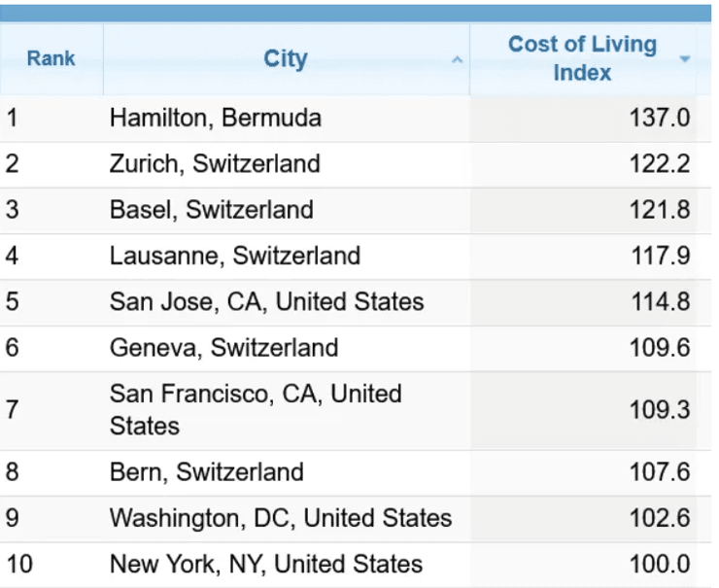Select the 114.8 index value cell

click(659, 301)
